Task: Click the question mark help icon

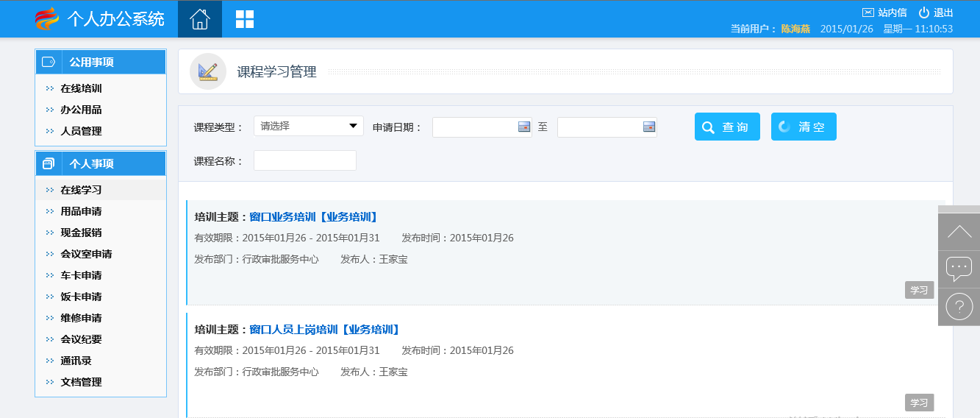Action: (959, 306)
